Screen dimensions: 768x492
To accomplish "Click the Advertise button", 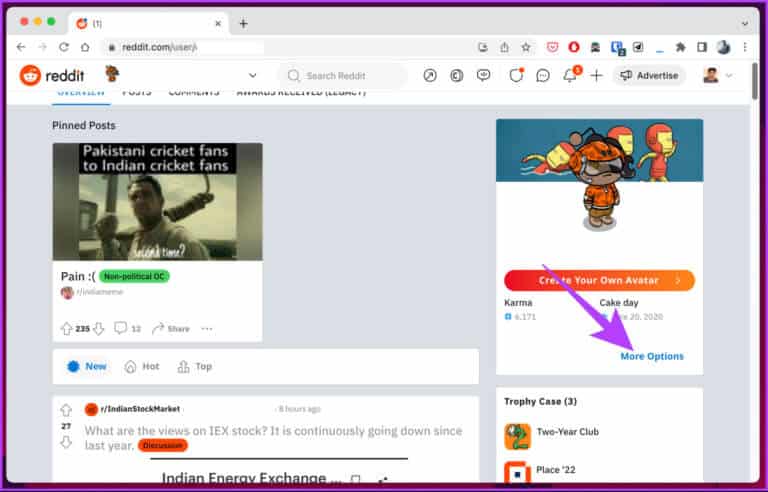I will (x=649, y=75).
